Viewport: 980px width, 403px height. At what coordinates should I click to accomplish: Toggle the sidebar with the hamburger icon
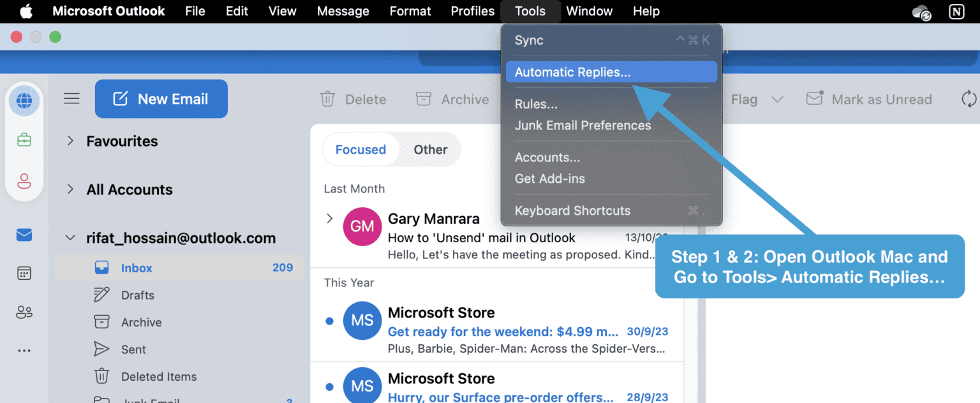[x=71, y=98]
